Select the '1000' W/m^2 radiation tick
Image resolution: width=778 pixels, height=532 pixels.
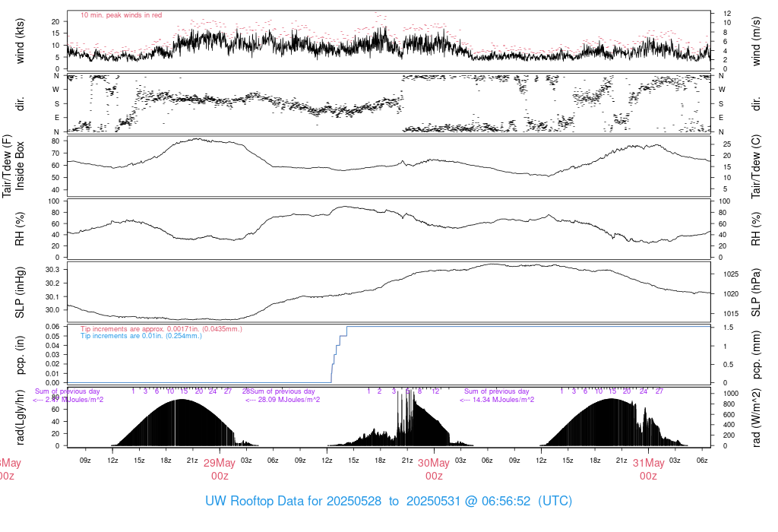731,394
